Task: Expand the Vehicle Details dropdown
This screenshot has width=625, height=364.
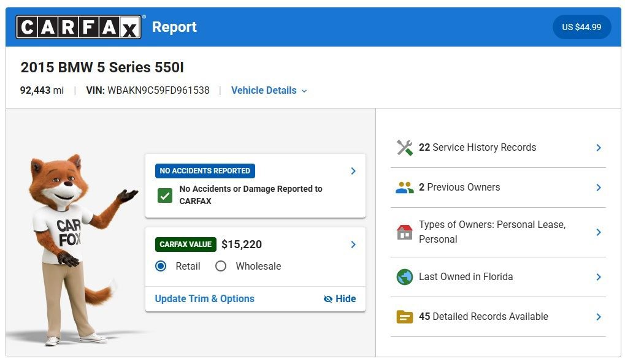Action: pos(269,91)
